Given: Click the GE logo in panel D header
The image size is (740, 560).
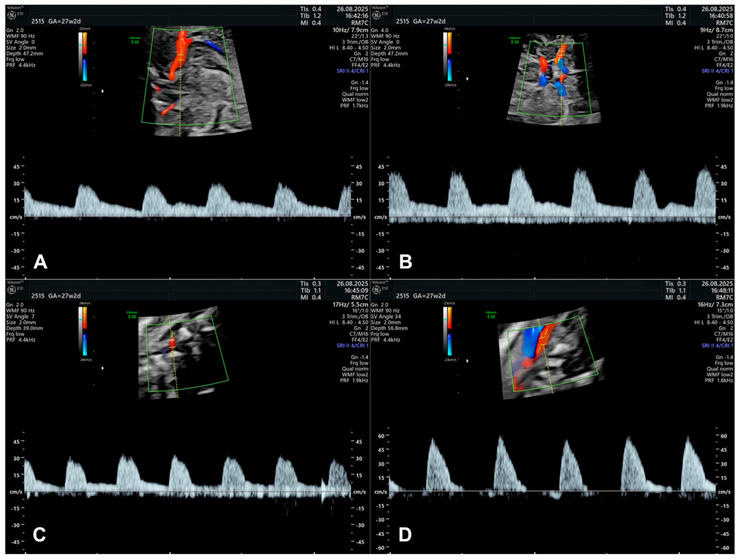Looking at the screenshot, I should click(x=376, y=290).
